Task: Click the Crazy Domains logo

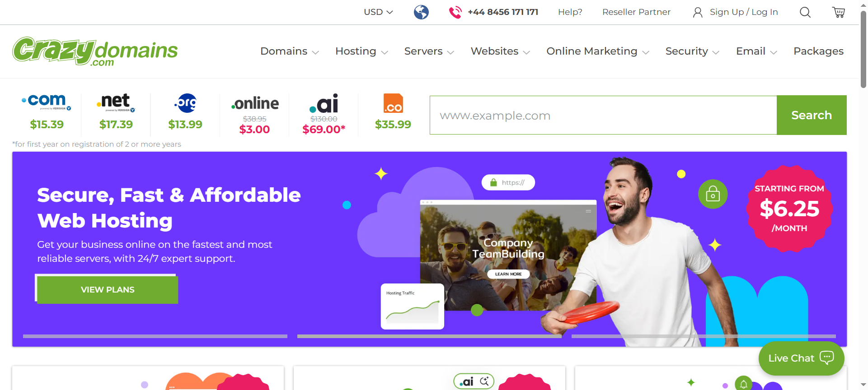Action: [x=95, y=51]
